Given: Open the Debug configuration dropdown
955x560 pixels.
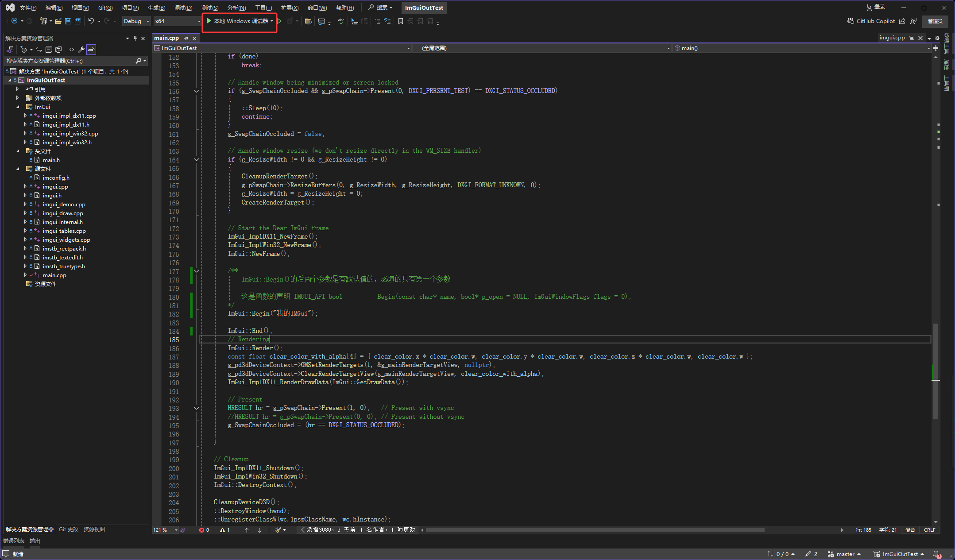Looking at the screenshot, I should pyautogui.click(x=136, y=21).
